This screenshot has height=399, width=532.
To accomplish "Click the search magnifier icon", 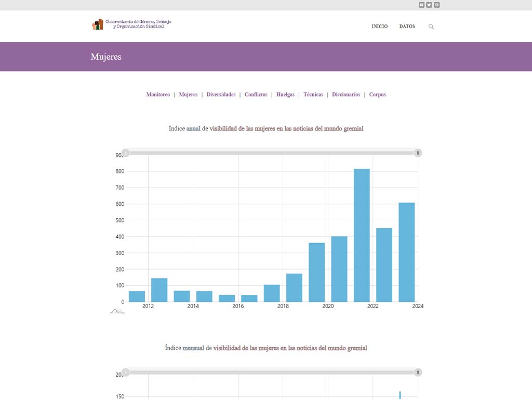I will click(x=431, y=26).
